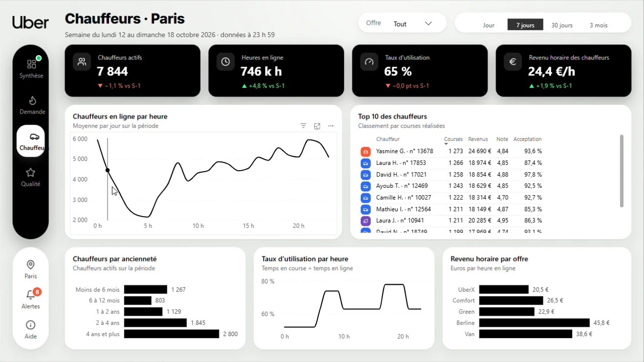Click the Revenus column header
Image resolution: width=644 pixels, height=362 pixels.
tap(478, 139)
